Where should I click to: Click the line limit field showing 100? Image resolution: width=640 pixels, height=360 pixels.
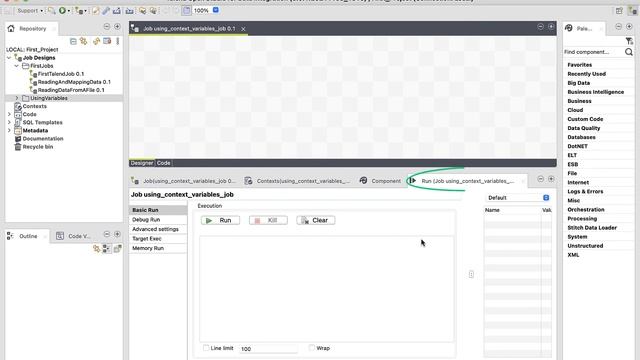pos(268,349)
